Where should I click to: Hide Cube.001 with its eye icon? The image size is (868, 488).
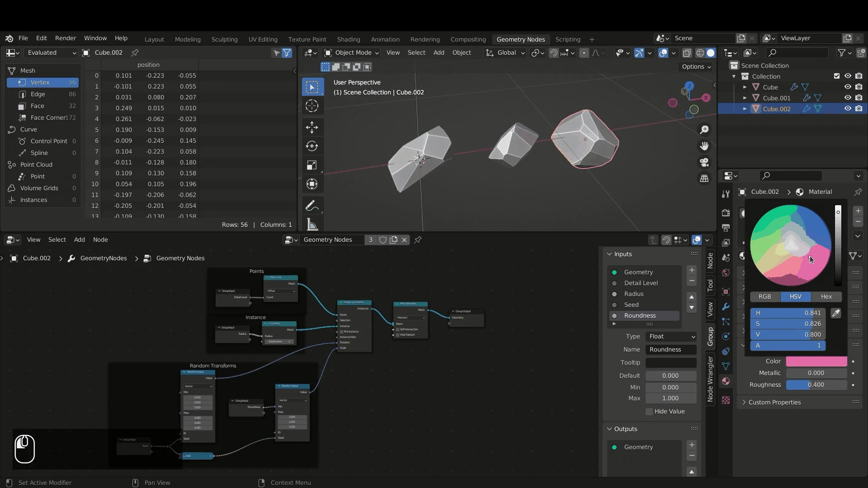point(848,98)
